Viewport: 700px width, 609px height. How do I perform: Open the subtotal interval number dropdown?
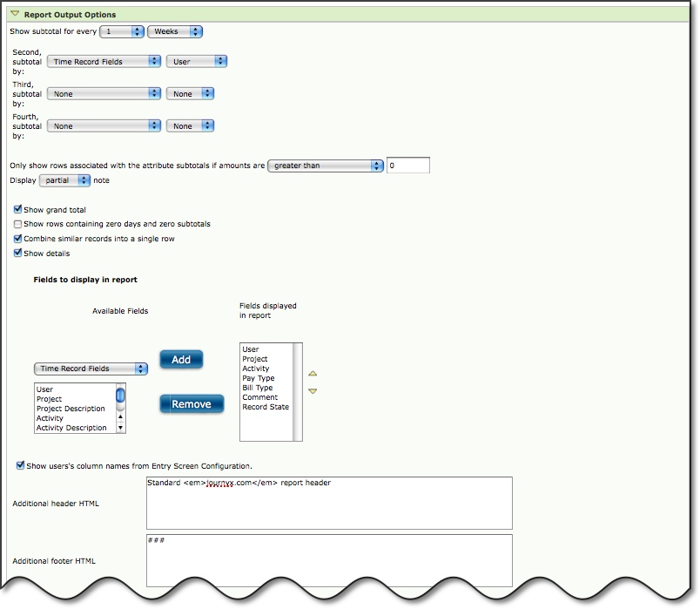tap(121, 31)
